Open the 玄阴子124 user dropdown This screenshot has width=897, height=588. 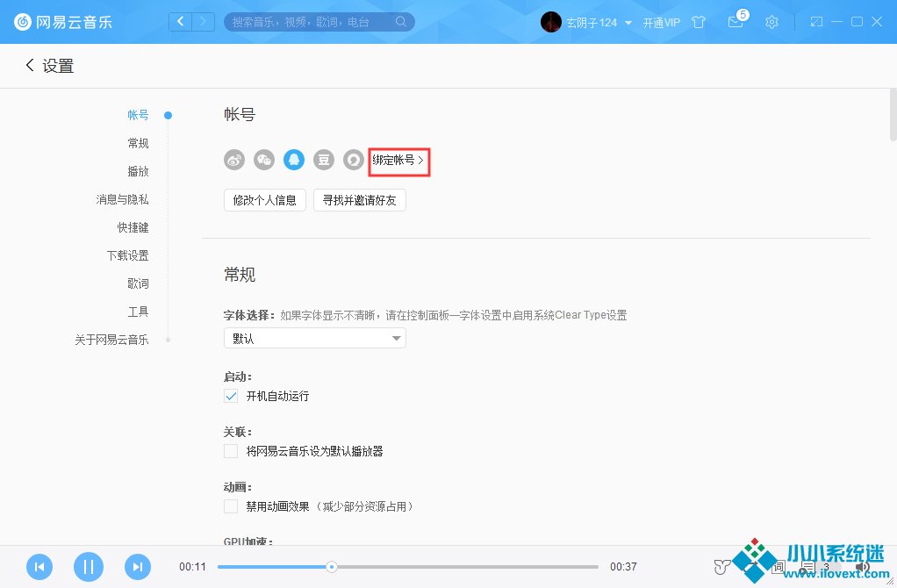pos(628,23)
